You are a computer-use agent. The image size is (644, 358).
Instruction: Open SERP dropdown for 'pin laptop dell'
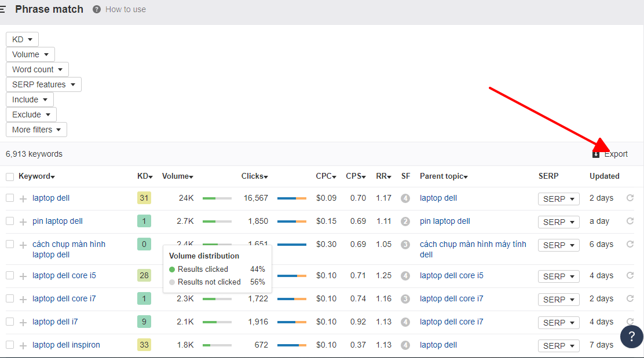pyautogui.click(x=558, y=222)
